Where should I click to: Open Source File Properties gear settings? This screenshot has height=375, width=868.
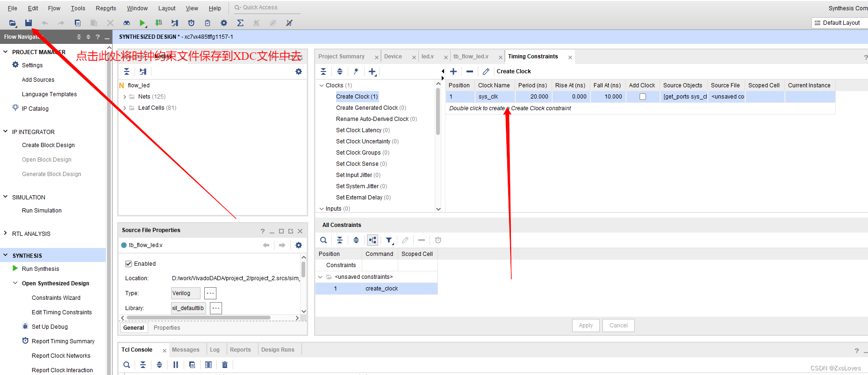click(x=299, y=245)
